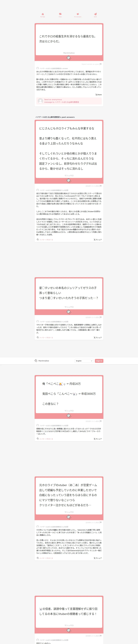Share the ホロの絵畜生 answer on X
Screen dimensions: 138x644
click(98, 95)
